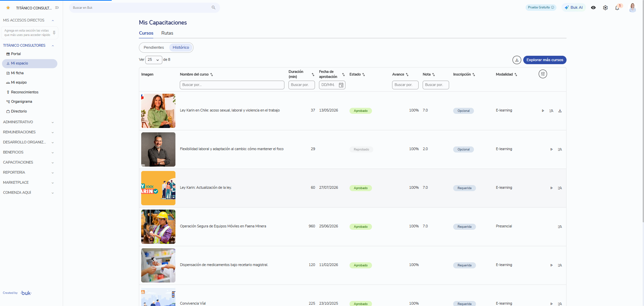This screenshot has width=644, height=306.
Task: Expand the Marketplace menu section
Action: point(29,183)
